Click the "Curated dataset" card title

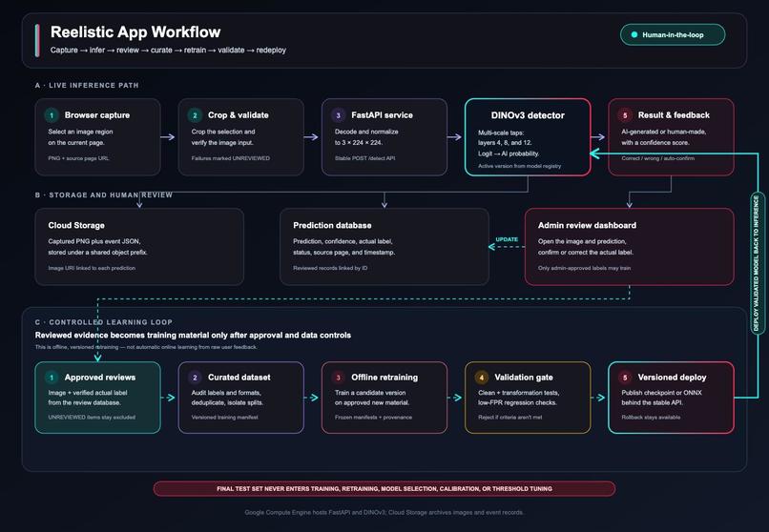tap(239, 378)
